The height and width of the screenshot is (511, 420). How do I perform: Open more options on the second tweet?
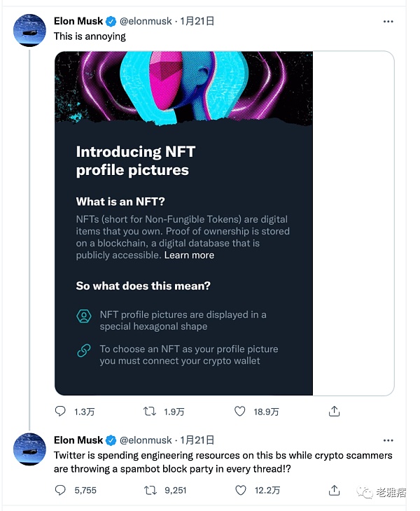click(388, 441)
